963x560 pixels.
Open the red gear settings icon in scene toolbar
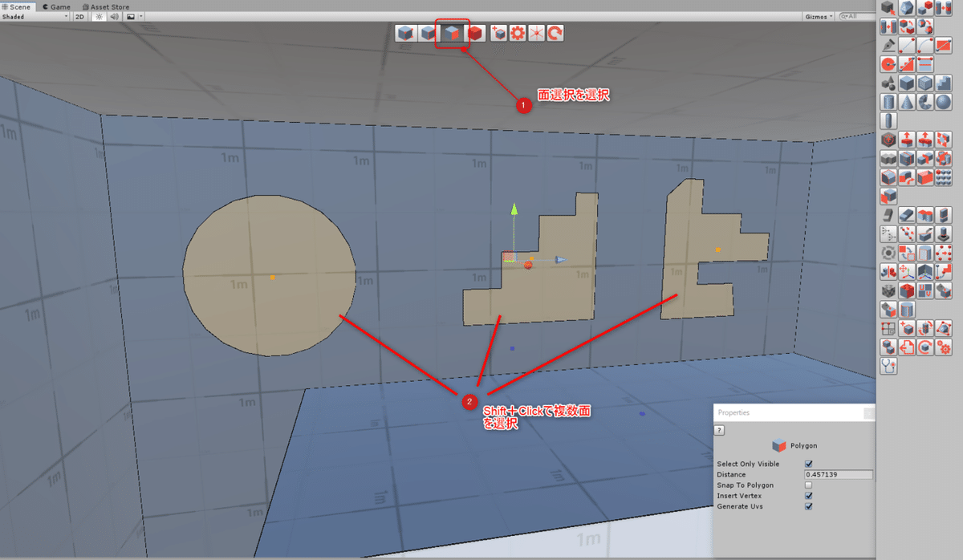518,34
